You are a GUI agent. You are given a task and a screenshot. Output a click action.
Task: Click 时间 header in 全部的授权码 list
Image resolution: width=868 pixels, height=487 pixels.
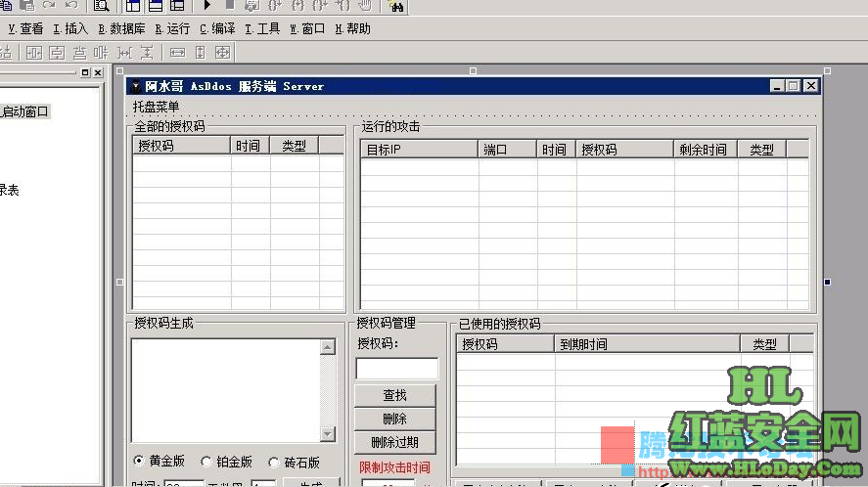250,146
